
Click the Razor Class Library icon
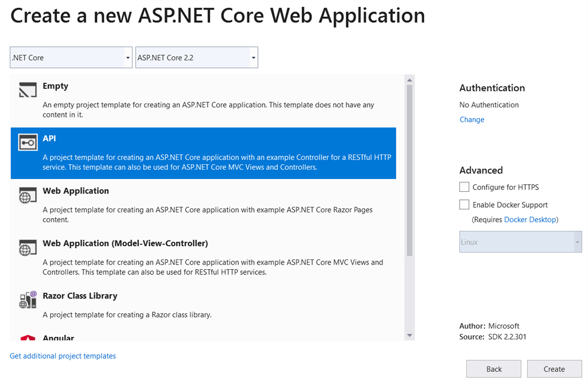click(28, 299)
